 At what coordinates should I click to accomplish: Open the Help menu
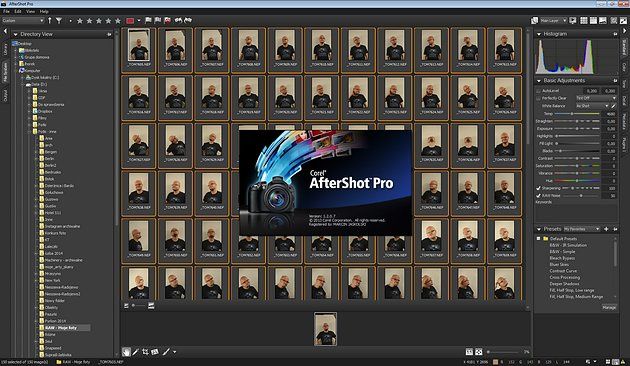(44, 12)
